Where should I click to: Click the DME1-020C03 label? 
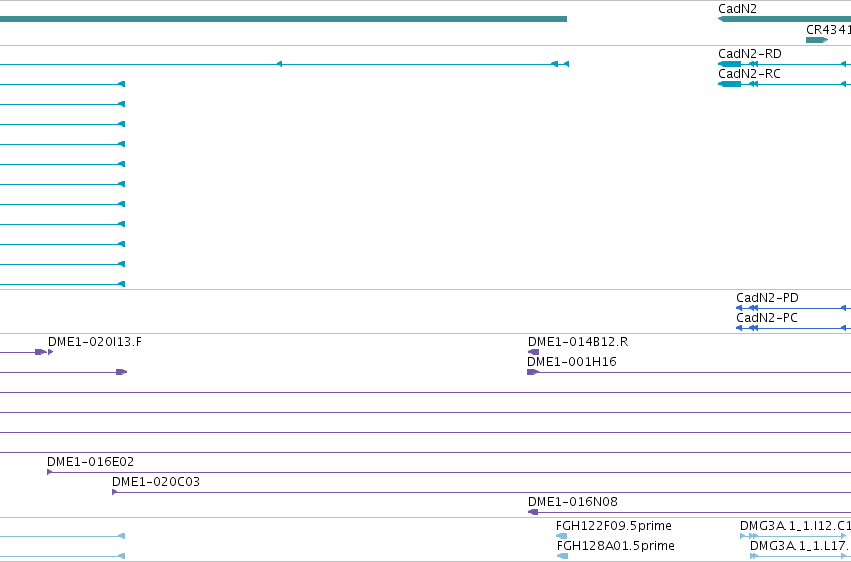[156, 482]
